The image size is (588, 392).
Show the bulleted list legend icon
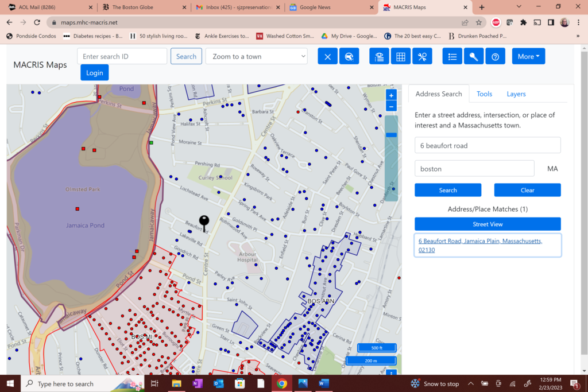(452, 56)
